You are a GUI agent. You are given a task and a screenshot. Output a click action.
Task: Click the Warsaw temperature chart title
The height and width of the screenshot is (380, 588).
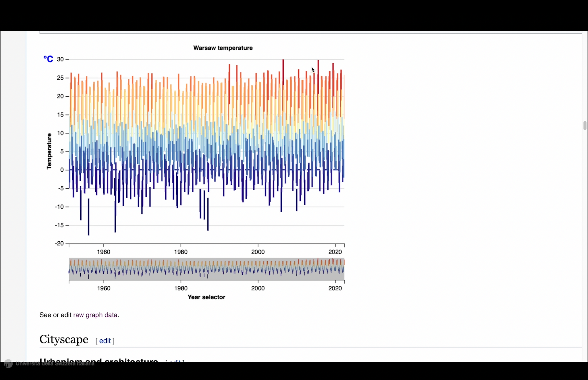pyautogui.click(x=223, y=48)
